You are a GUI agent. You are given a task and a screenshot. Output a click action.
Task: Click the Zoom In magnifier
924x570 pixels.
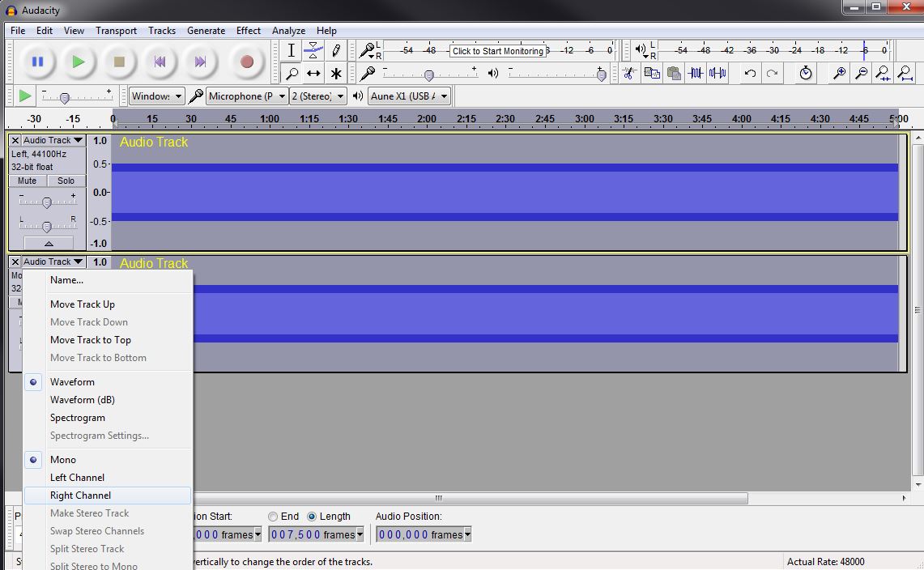pyautogui.click(x=840, y=74)
